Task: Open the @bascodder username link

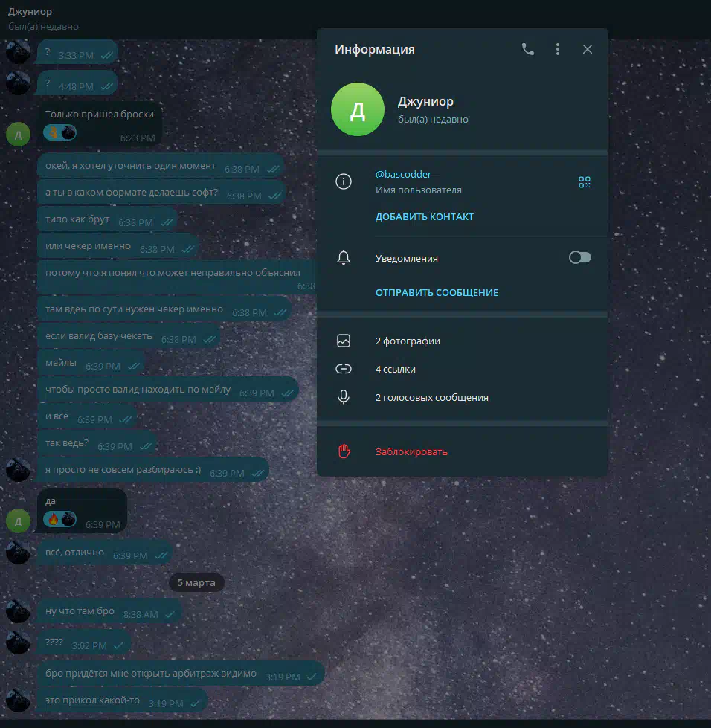Action: [403, 175]
